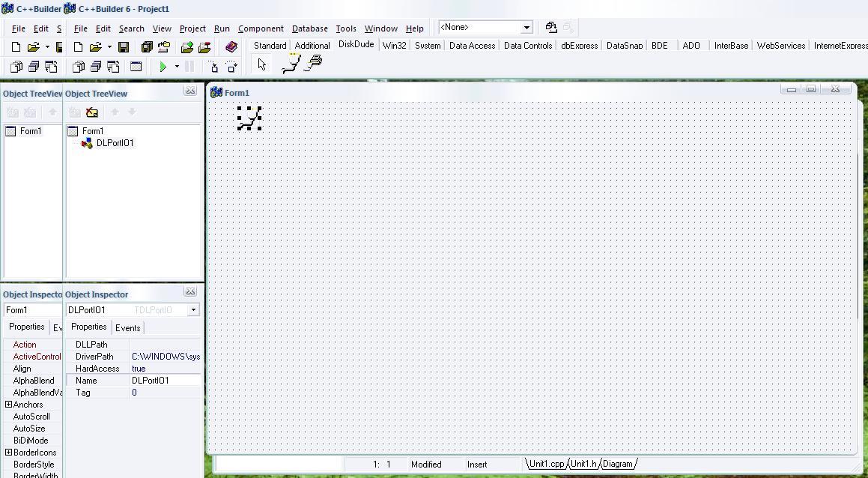Click the Save current desktop icon
The width and height of the screenshot is (868, 478).
point(550,27)
